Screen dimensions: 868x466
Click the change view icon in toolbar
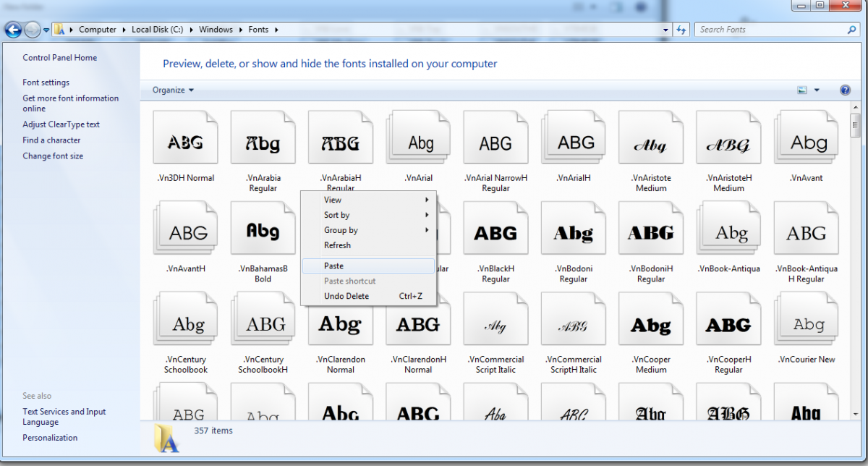[x=802, y=90]
